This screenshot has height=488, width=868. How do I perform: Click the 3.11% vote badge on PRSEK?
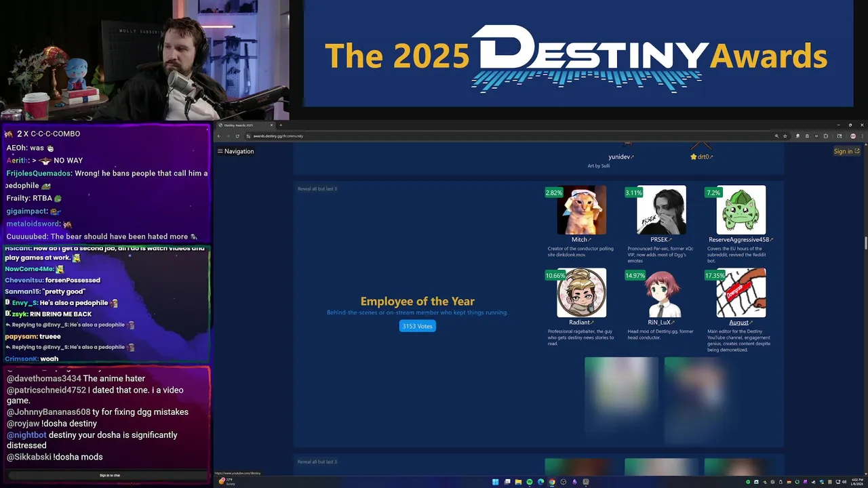pyautogui.click(x=633, y=192)
